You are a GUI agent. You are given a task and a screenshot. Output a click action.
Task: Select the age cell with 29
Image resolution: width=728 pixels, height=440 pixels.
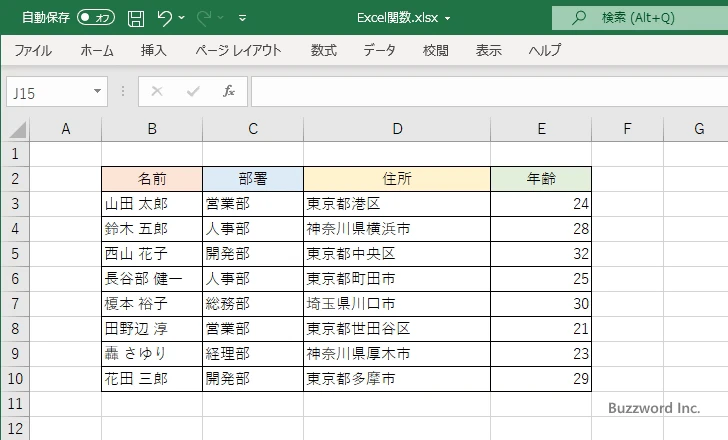click(x=541, y=379)
